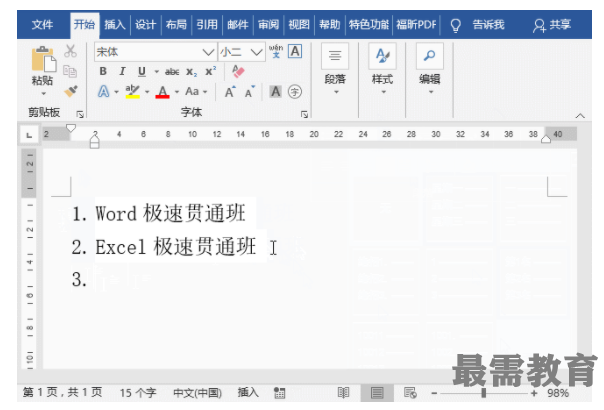
Task: Switch to the 设计 tab
Action: click(146, 25)
